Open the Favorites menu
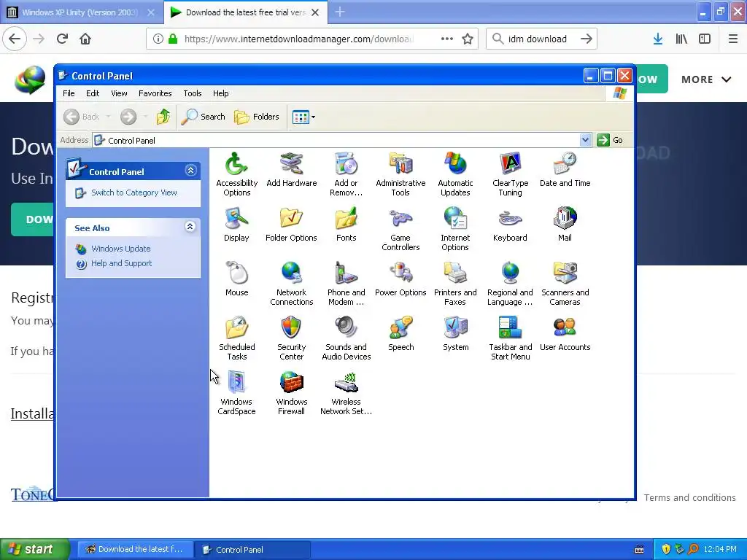Image resolution: width=747 pixels, height=560 pixels. coord(155,93)
